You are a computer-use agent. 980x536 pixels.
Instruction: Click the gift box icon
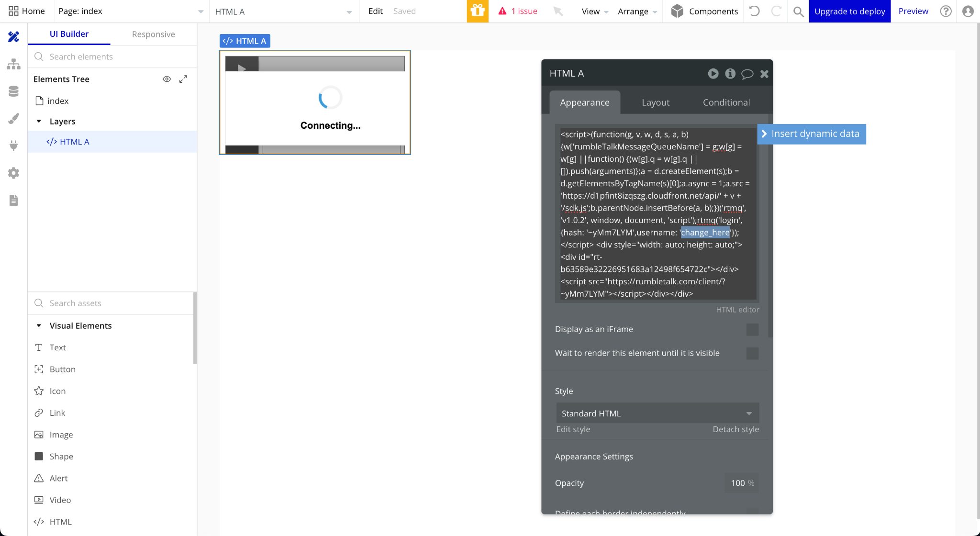(477, 11)
